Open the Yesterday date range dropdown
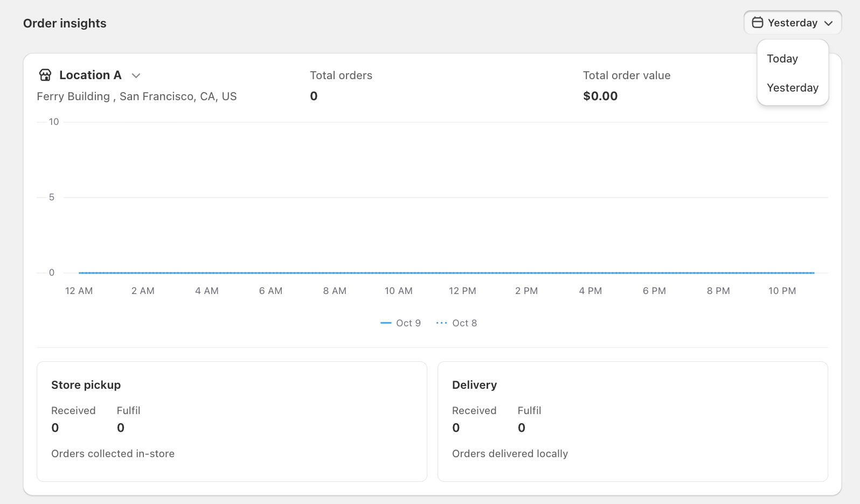The height and width of the screenshot is (504, 860). coord(793,23)
